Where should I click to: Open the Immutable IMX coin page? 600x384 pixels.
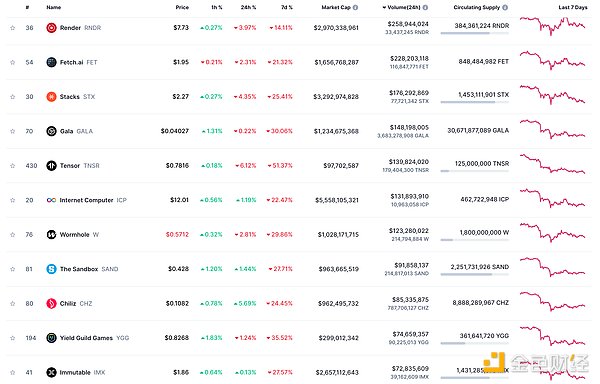pyautogui.click(x=76, y=372)
